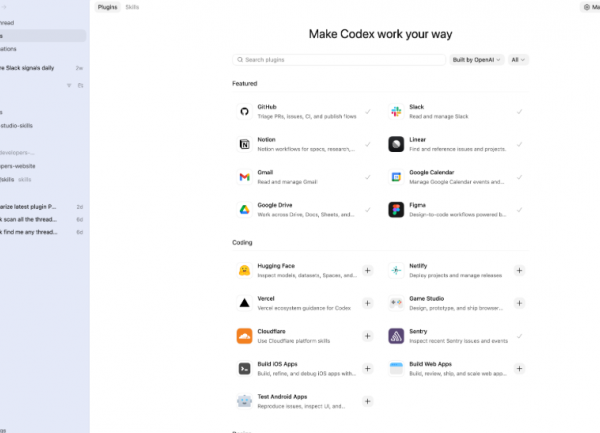This screenshot has width=600, height=433.
Task: Open the Gmail plugin icon
Action: point(244,177)
